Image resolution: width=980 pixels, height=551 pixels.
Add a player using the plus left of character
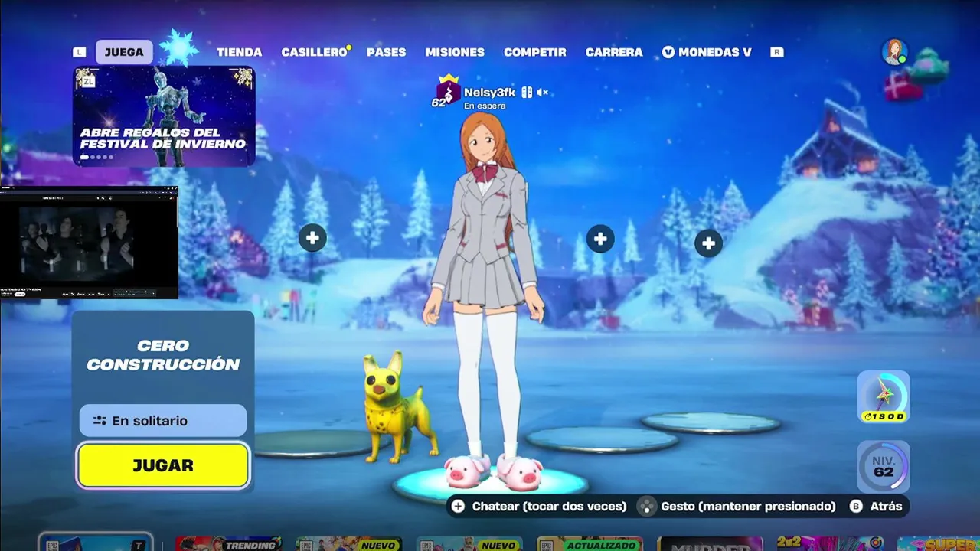pos(312,238)
